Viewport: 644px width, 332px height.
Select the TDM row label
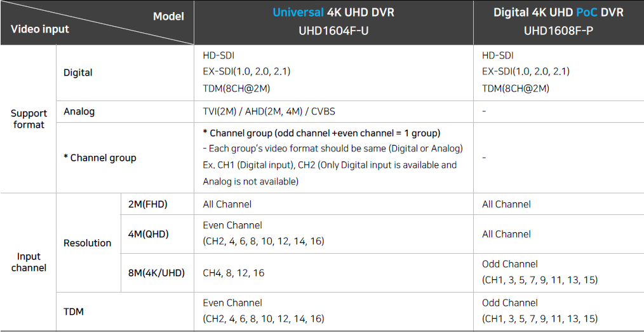[74, 312]
